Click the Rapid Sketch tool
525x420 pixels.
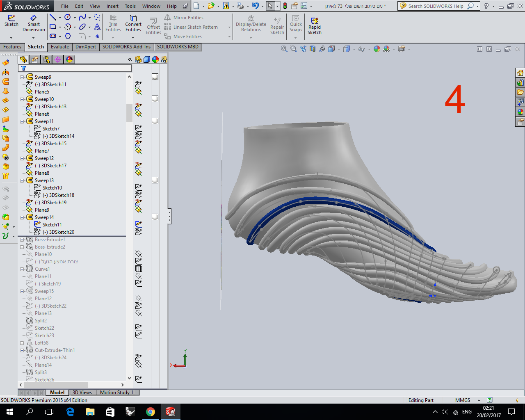pyautogui.click(x=315, y=26)
